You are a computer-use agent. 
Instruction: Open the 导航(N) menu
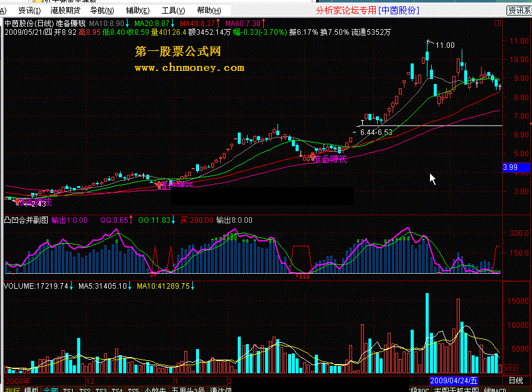tap(102, 11)
